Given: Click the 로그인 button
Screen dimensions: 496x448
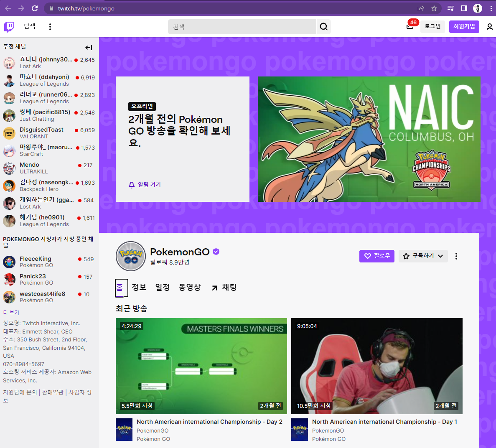Looking at the screenshot, I should (432, 27).
